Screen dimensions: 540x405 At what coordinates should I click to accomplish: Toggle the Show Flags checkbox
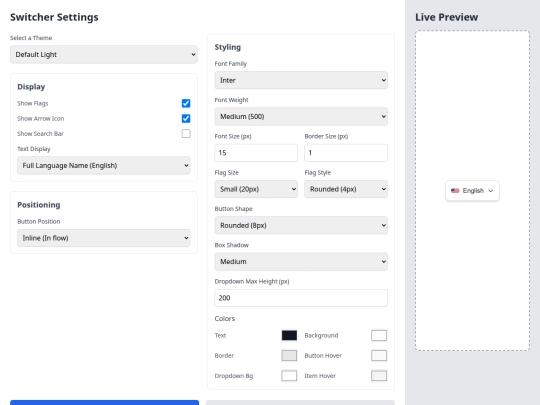(x=186, y=103)
